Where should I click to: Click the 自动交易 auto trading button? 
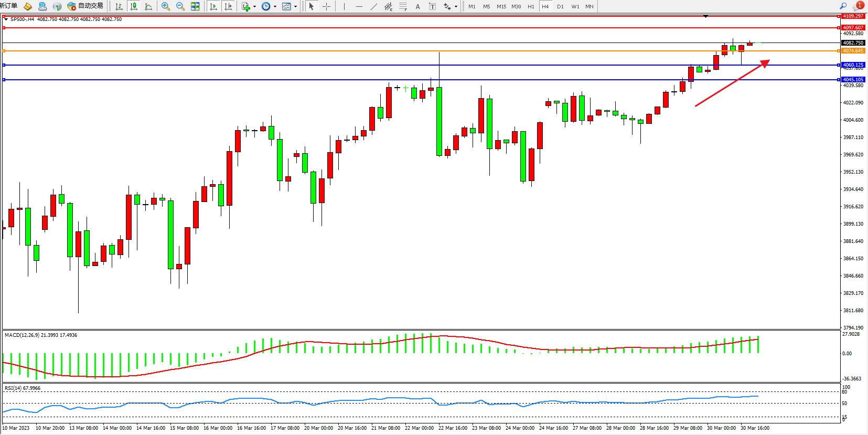(85, 6)
